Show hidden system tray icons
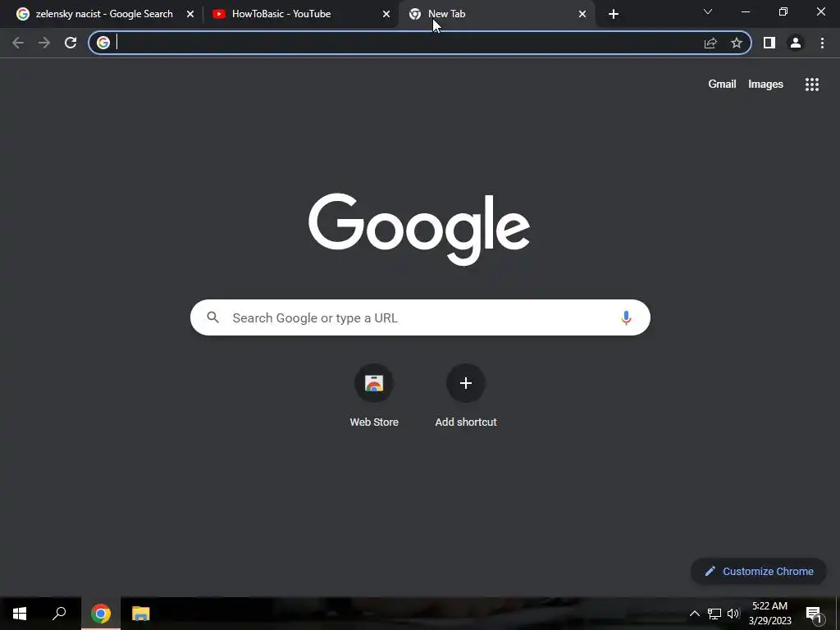Image resolution: width=840 pixels, height=630 pixels. coord(694,614)
